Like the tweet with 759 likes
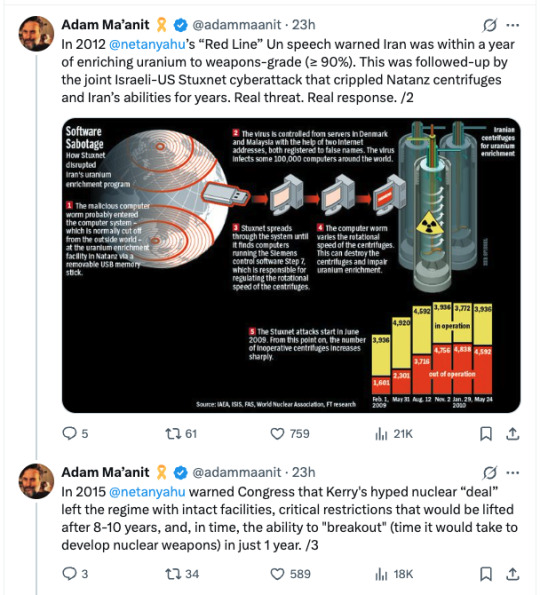Screen dimensions: 540x595 pyautogui.click(x=290, y=433)
